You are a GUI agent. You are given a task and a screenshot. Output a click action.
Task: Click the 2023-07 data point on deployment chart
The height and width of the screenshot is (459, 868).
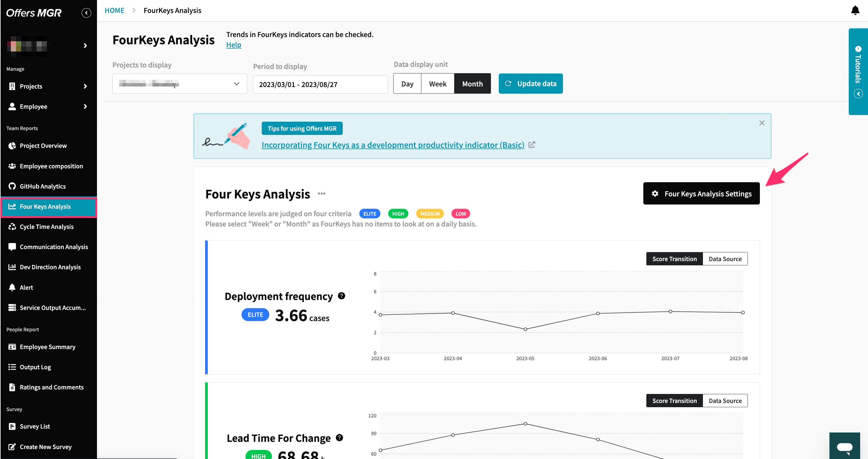pos(670,311)
